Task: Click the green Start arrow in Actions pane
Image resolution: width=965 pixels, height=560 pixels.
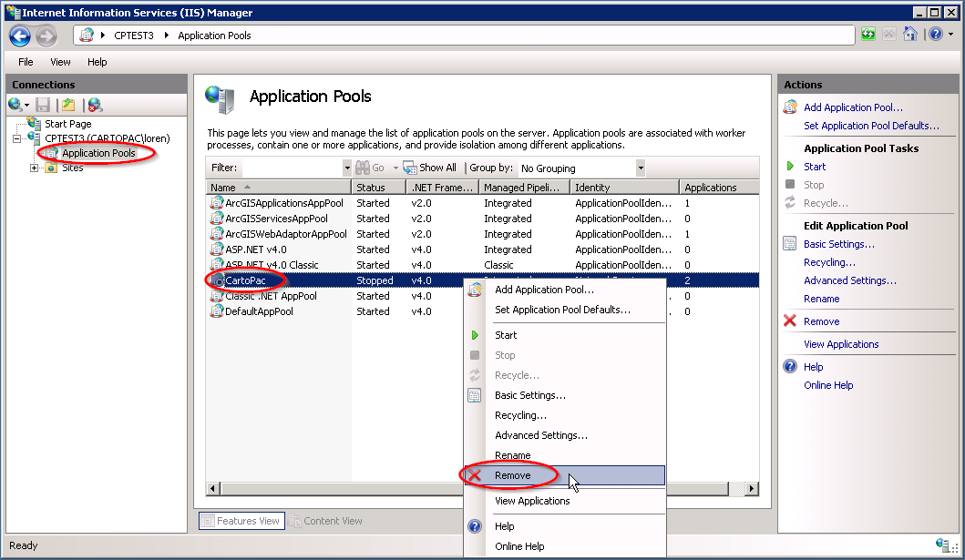Action: pyautogui.click(x=790, y=166)
